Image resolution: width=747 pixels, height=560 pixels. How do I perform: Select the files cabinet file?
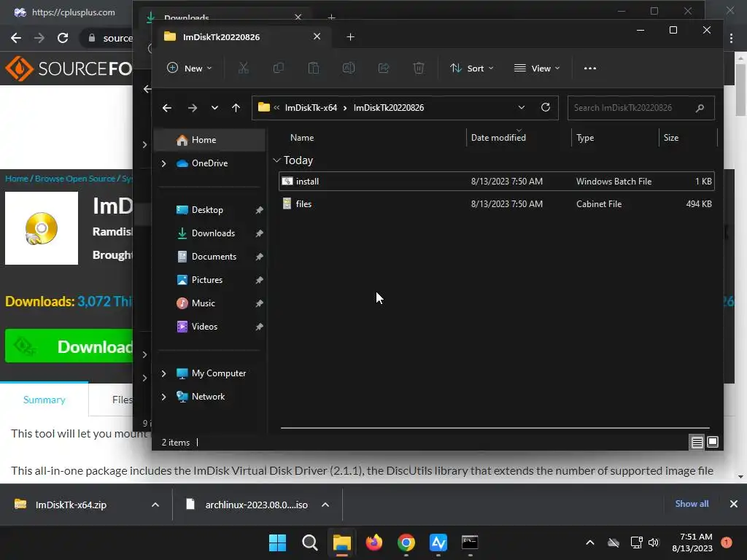point(496,204)
